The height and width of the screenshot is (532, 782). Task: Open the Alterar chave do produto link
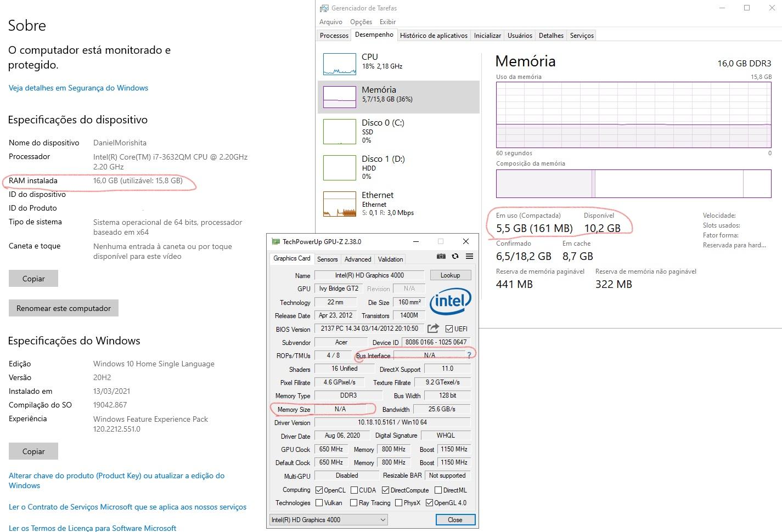pyautogui.click(x=116, y=480)
